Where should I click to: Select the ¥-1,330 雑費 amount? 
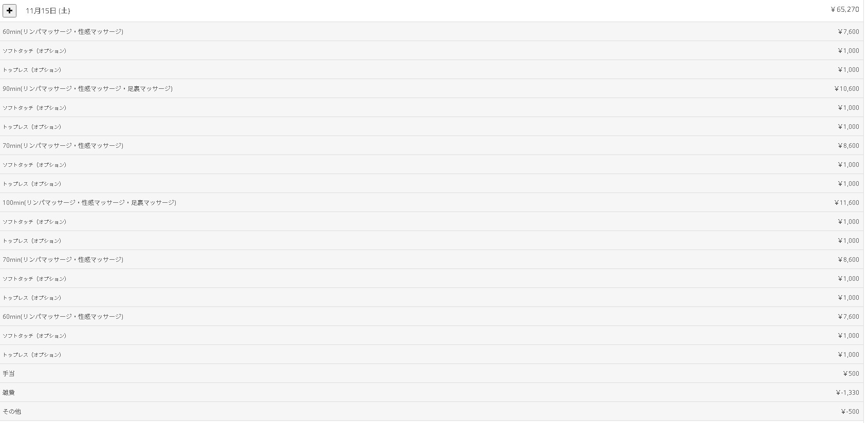pyautogui.click(x=847, y=393)
